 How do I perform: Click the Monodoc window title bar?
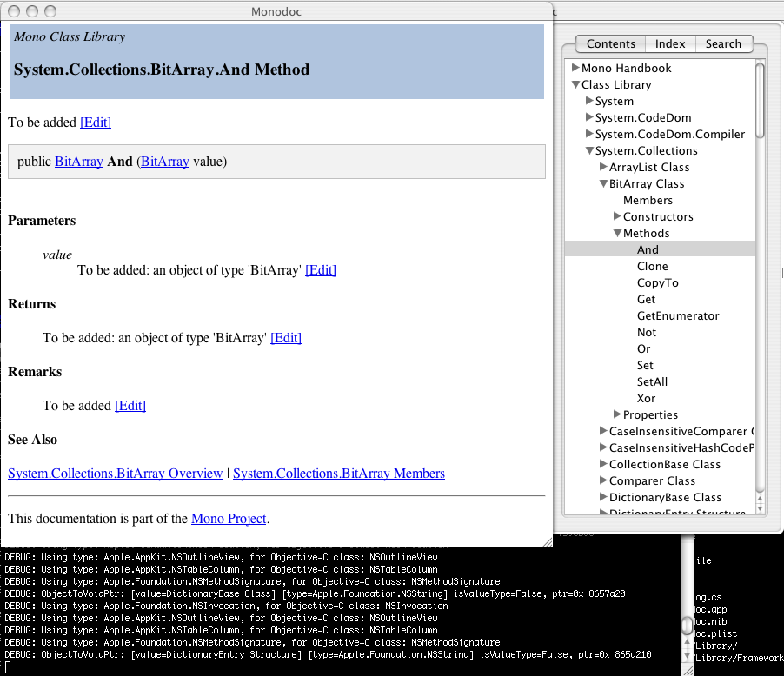click(x=276, y=11)
